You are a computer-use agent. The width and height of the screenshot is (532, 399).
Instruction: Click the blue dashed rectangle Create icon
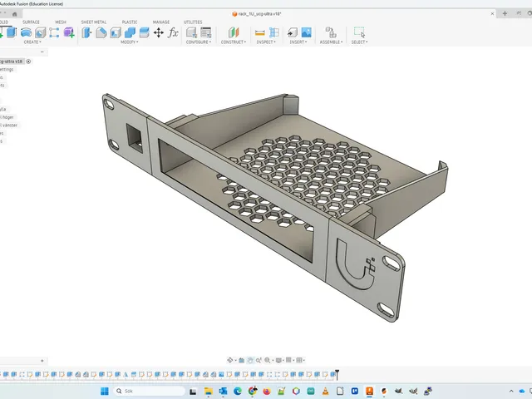click(54, 32)
